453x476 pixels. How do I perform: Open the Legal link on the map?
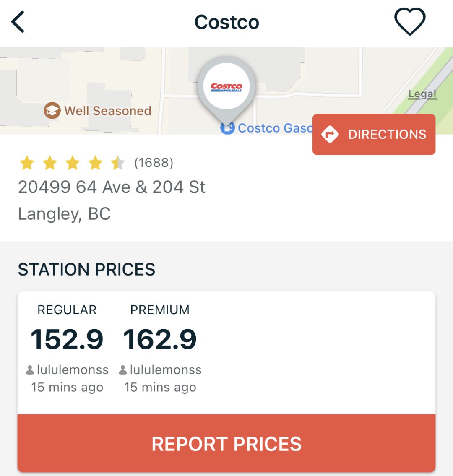click(422, 94)
